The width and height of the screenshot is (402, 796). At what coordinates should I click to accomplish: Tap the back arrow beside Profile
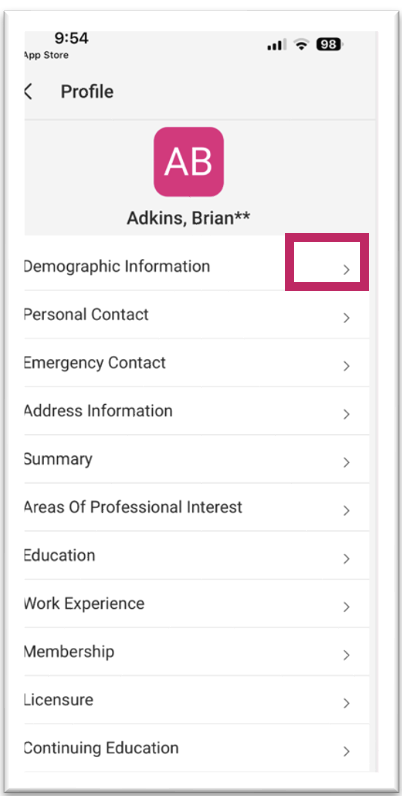(28, 92)
